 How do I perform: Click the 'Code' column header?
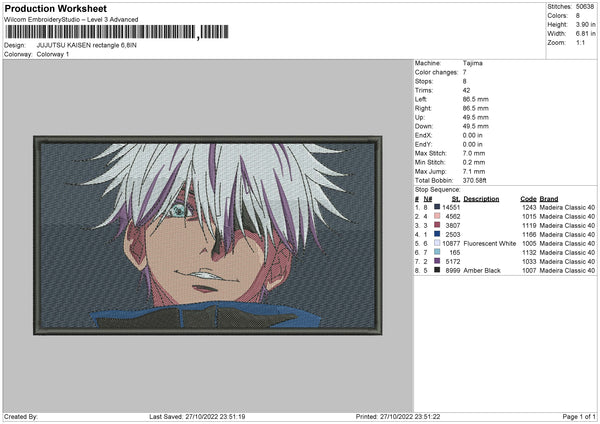click(528, 199)
